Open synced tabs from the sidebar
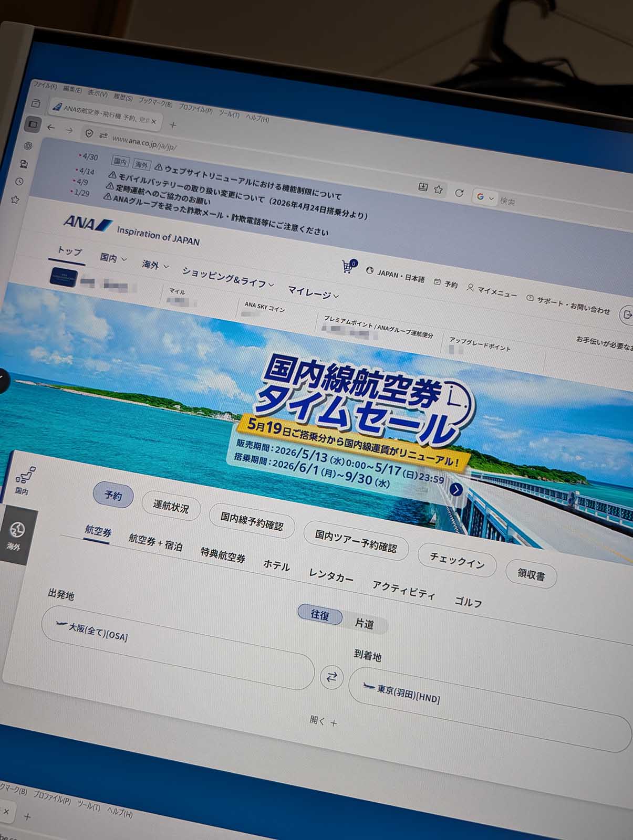Screen dimensions: 633x840 pos(24,164)
